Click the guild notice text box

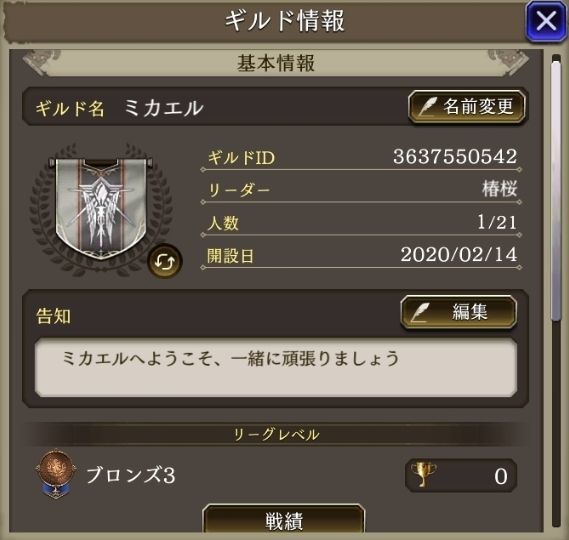[x=276, y=368]
